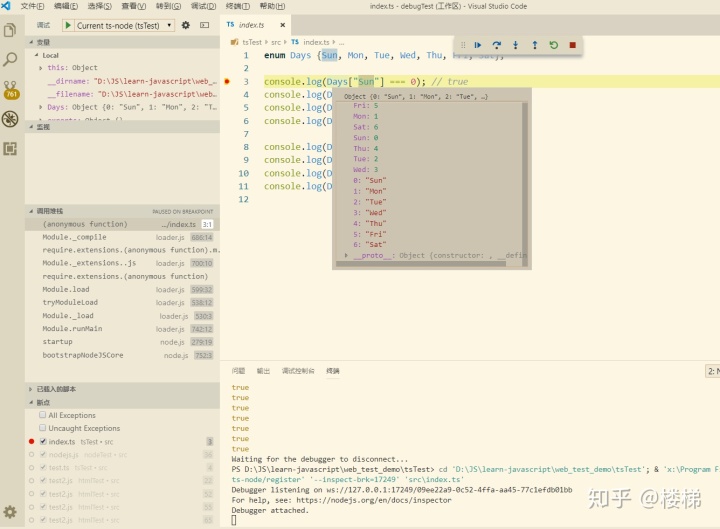Open the 调试(D) menu
The image size is (720, 529).
203,6
